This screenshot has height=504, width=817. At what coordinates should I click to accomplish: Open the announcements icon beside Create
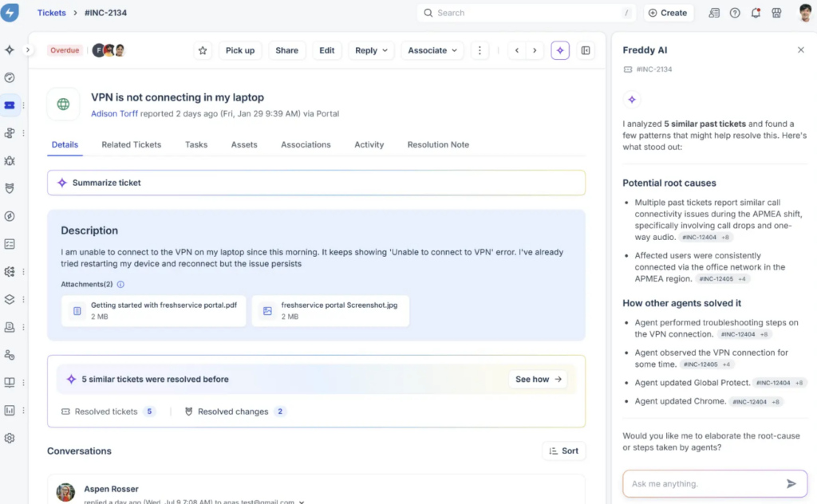pyautogui.click(x=714, y=13)
